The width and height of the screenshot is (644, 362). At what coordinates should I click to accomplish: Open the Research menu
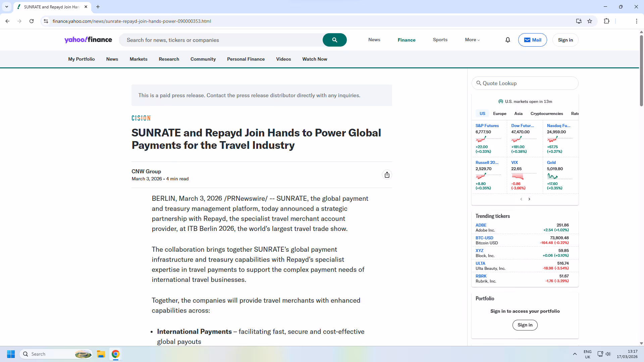pos(169,59)
